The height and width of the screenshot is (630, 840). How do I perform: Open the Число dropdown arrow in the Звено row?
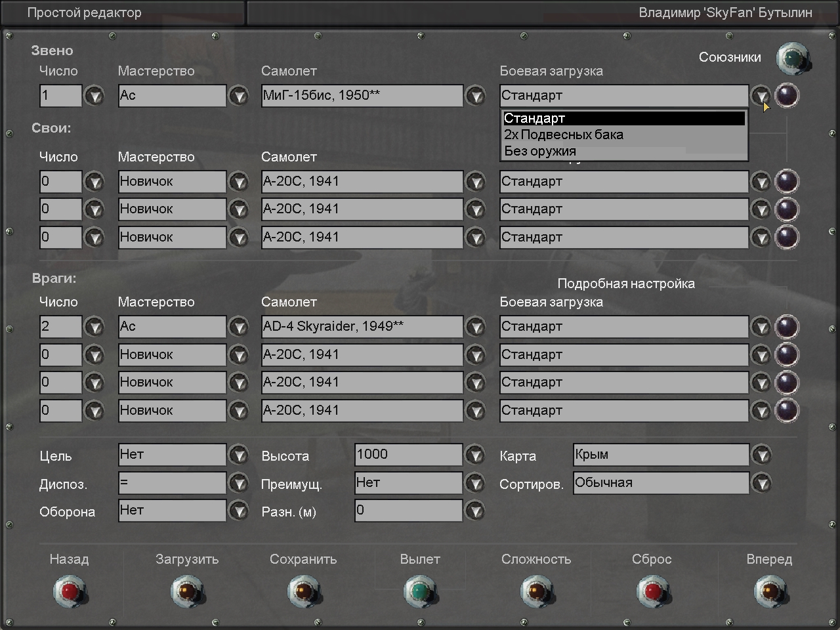click(x=95, y=96)
